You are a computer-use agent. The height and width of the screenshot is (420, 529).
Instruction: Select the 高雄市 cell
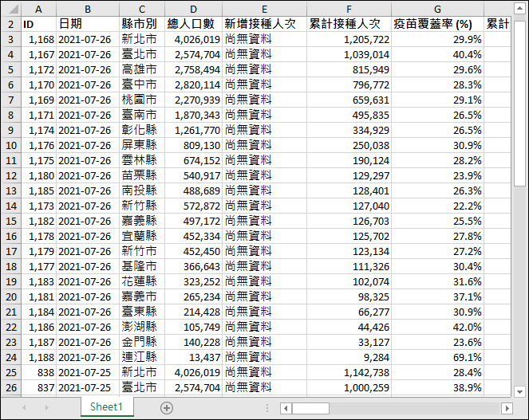point(142,70)
